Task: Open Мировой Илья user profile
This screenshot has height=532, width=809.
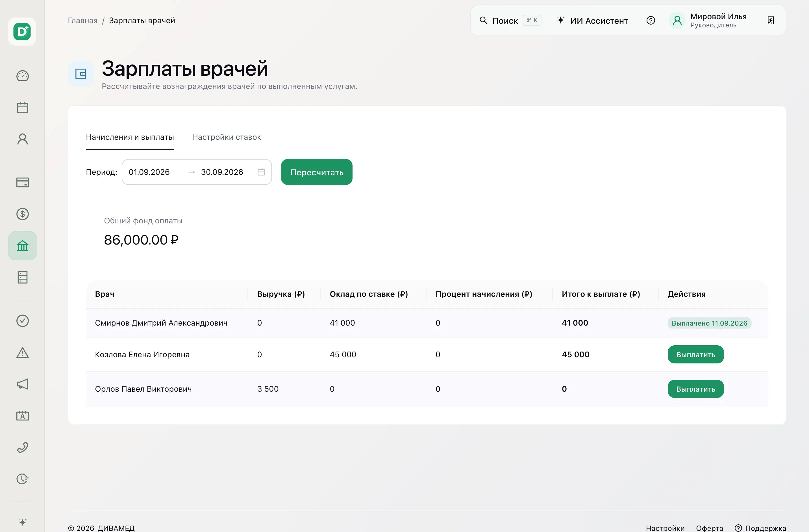Action: pyautogui.click(x=708, y=20)
